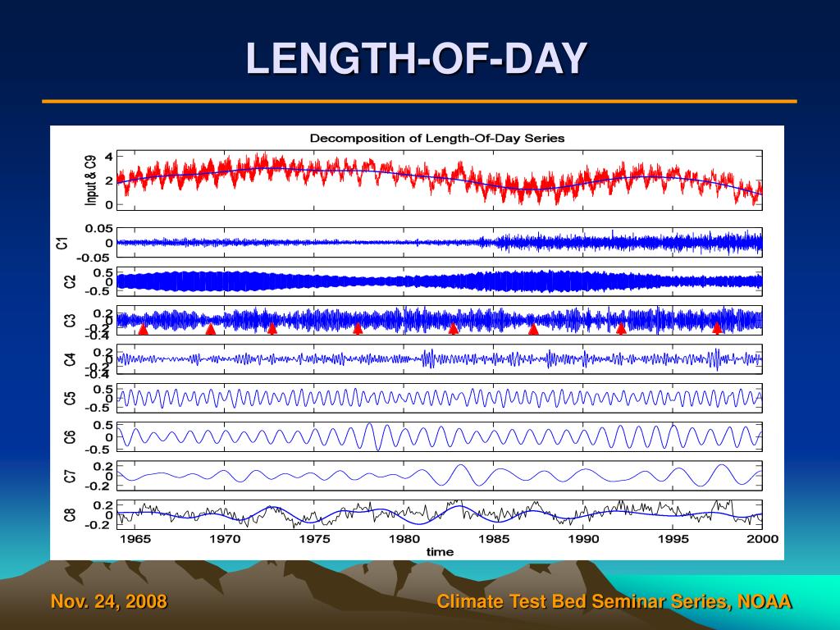
Task: Click the red triangle marker near 1997 in C3
Action: click(x=717, y=328)
